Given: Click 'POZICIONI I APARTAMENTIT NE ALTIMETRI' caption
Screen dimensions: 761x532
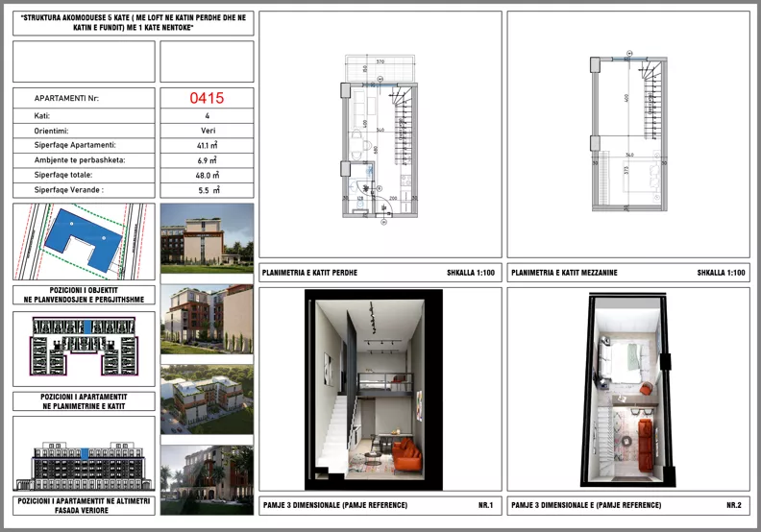Looking at the screenshot, I should tap(84, 506).
